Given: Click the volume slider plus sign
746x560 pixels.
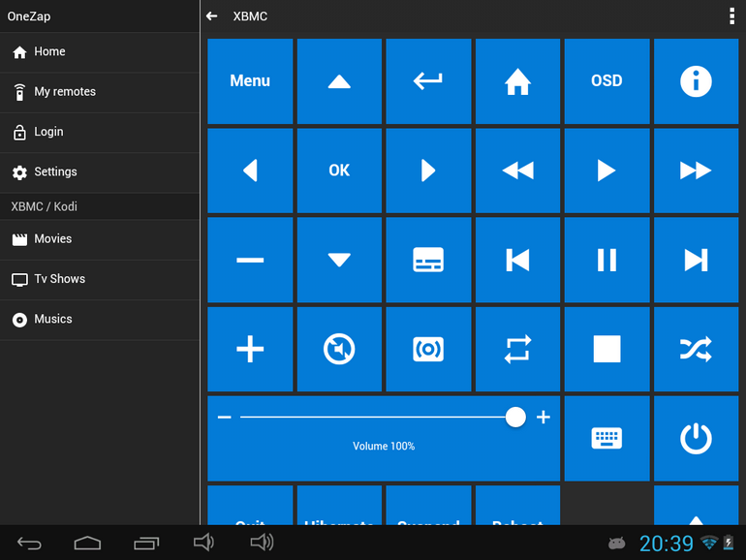Looking at the screenshot, I should (x=544, y=418).
